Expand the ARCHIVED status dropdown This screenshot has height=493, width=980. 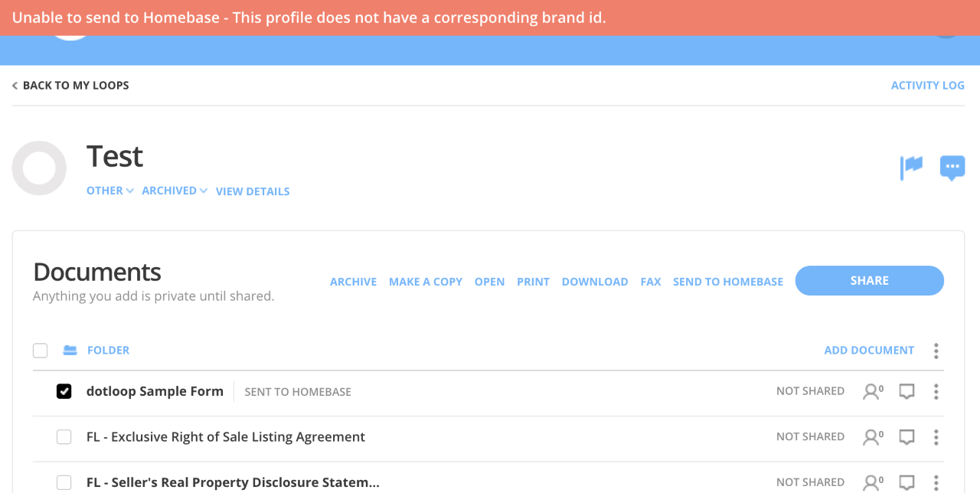(174, 191)
